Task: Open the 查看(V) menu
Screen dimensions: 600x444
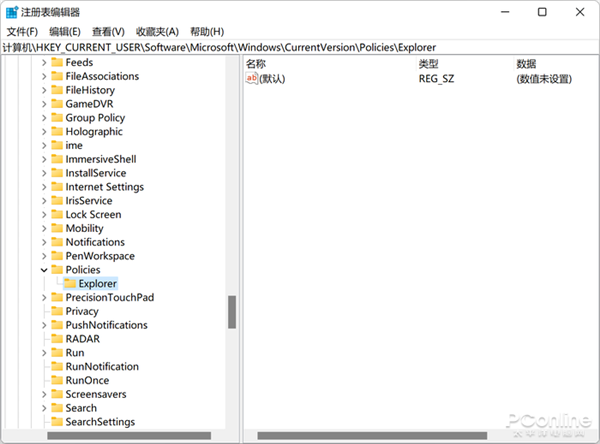Action: pyautogui.click(x=108, y=32)
